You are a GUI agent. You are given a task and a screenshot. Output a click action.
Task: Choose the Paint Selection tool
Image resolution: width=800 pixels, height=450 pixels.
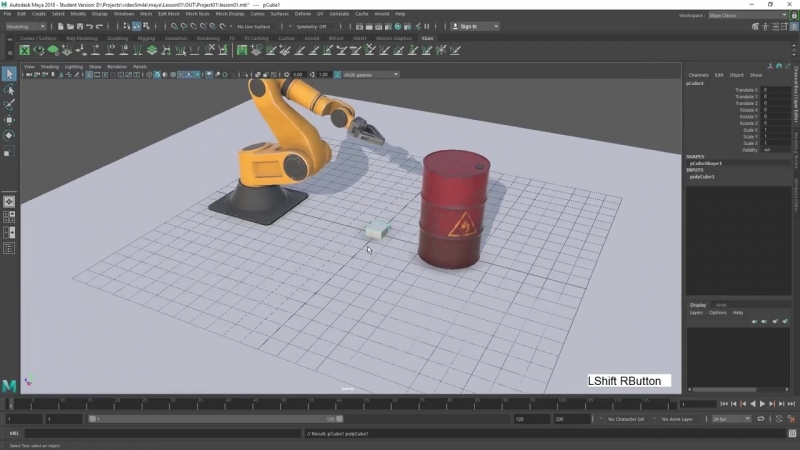[x=9, y=105]
